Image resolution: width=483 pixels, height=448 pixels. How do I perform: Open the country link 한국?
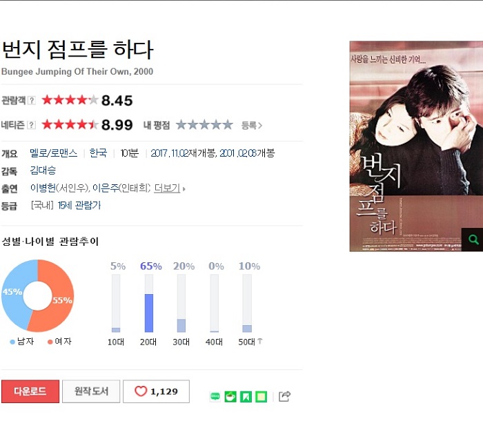tap(98, 153)
